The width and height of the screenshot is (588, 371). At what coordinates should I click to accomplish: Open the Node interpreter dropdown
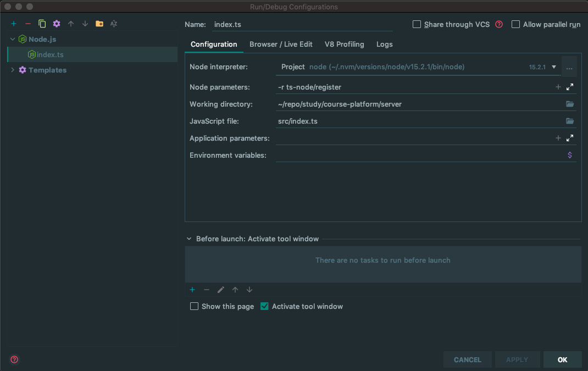(554, 67)
